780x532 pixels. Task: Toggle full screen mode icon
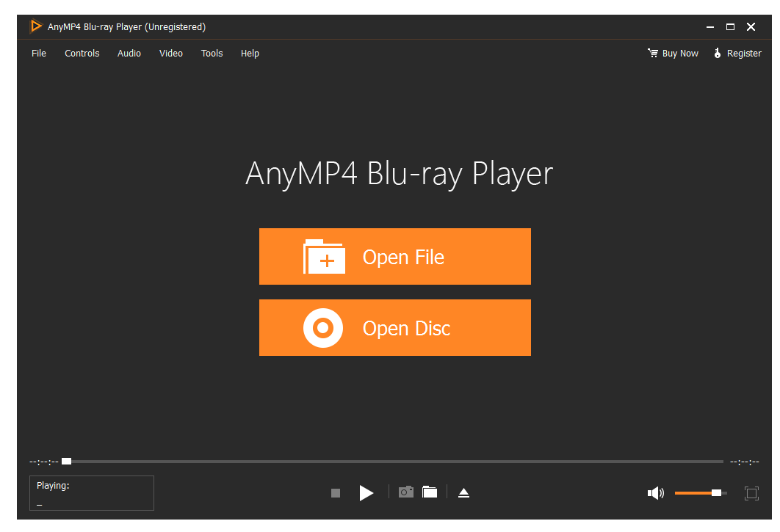(x=751, y=493)
